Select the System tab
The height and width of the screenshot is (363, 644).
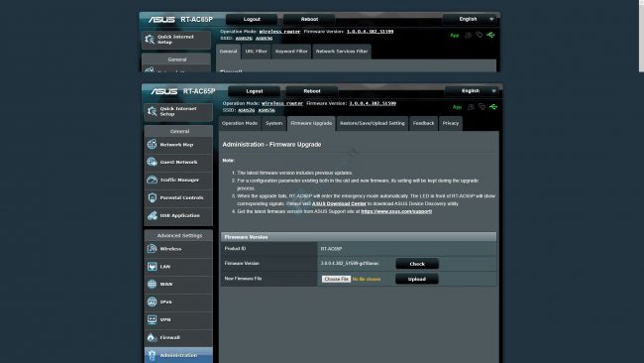[273, 123]
